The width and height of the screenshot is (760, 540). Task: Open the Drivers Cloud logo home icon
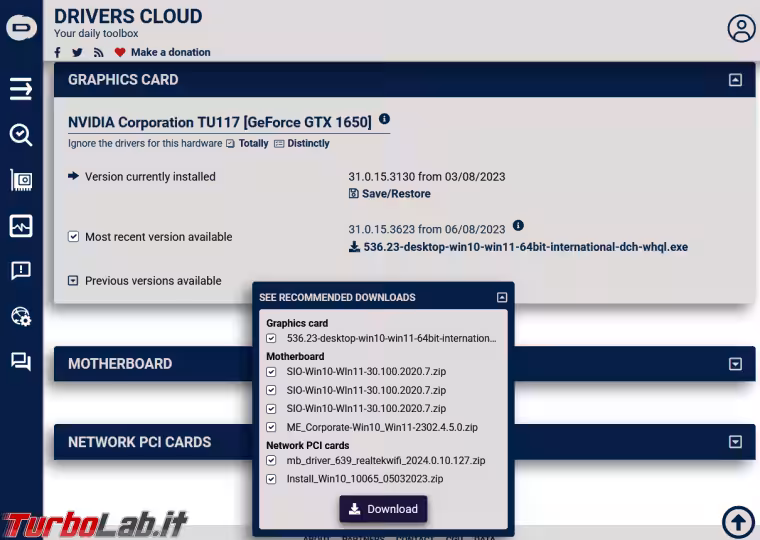coord(21,27)
